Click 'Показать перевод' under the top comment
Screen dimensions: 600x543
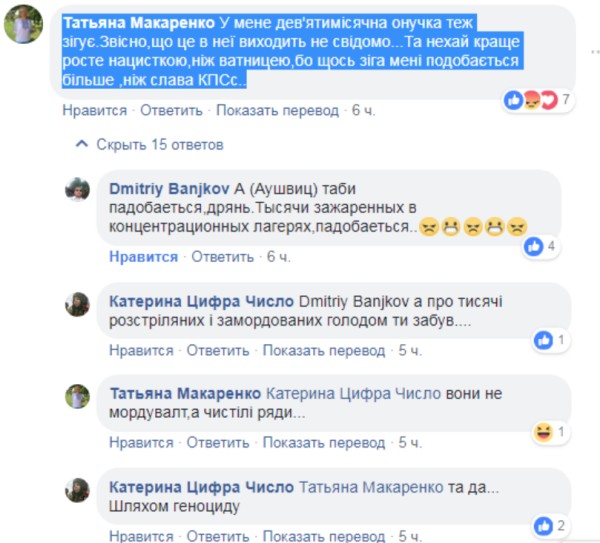[x=277, y=111]
